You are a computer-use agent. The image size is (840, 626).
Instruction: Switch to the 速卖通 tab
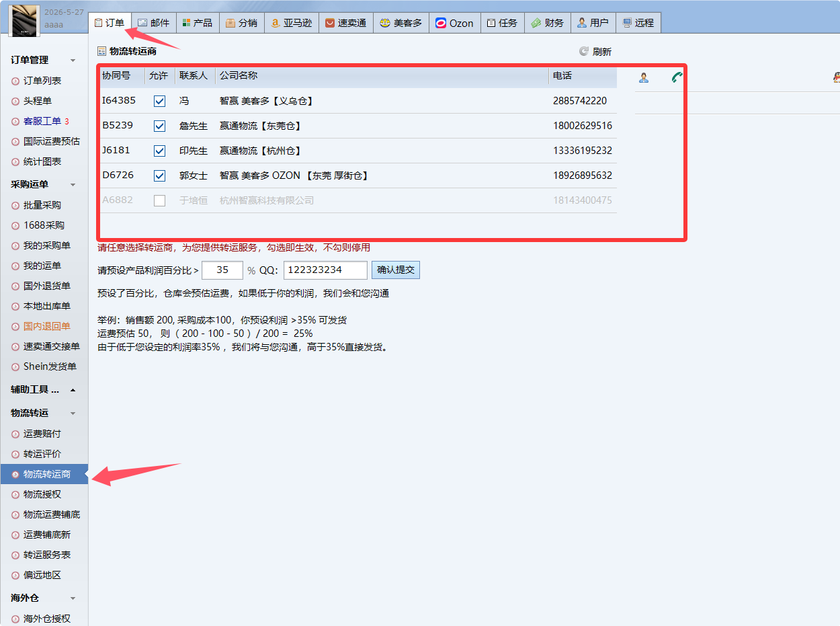(345, 23)
